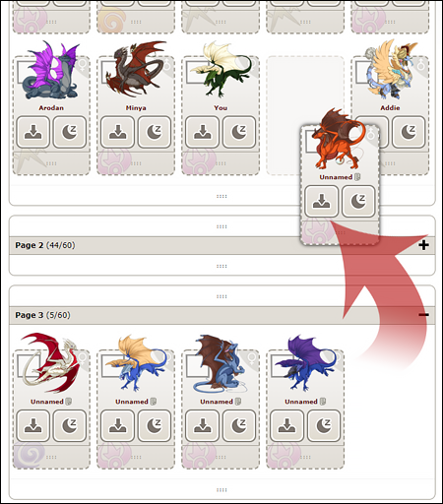
Task: Grab drag handle below Arodan's card
Action: tap(51, 163)
